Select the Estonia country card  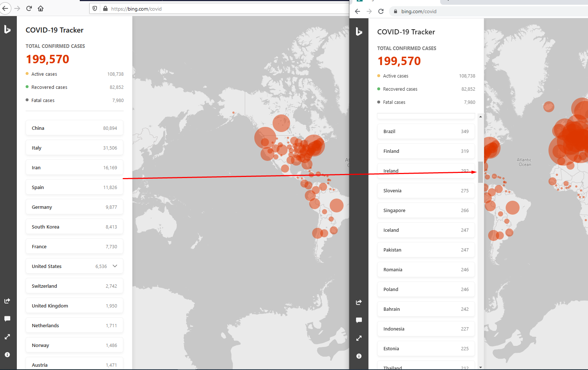[426, 348]
